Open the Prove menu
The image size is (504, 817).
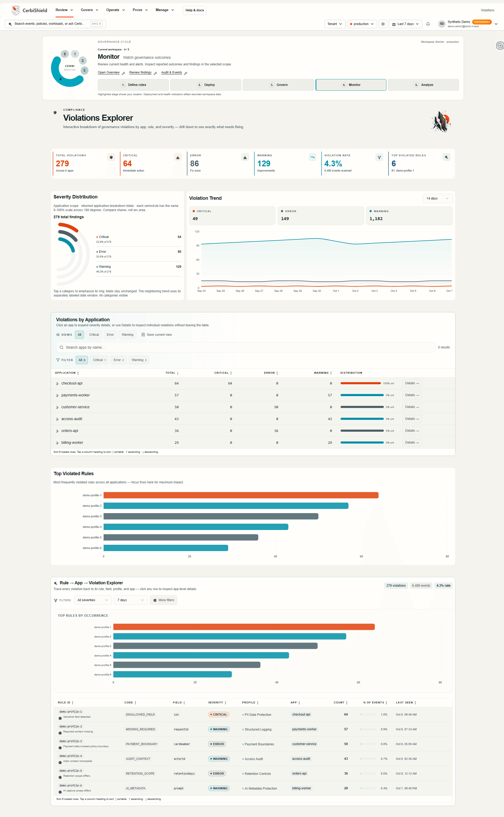pyautogui.click(x=140, y=10)
